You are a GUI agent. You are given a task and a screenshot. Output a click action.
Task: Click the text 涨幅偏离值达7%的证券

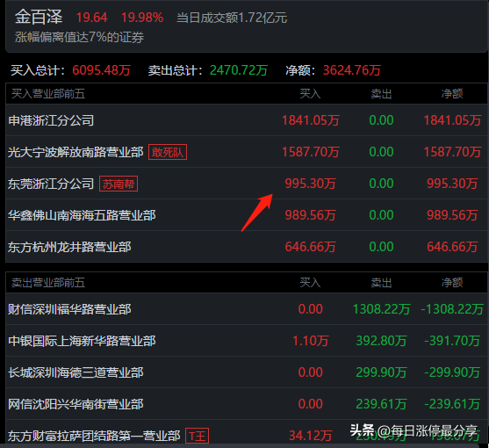tap(80, 38)
